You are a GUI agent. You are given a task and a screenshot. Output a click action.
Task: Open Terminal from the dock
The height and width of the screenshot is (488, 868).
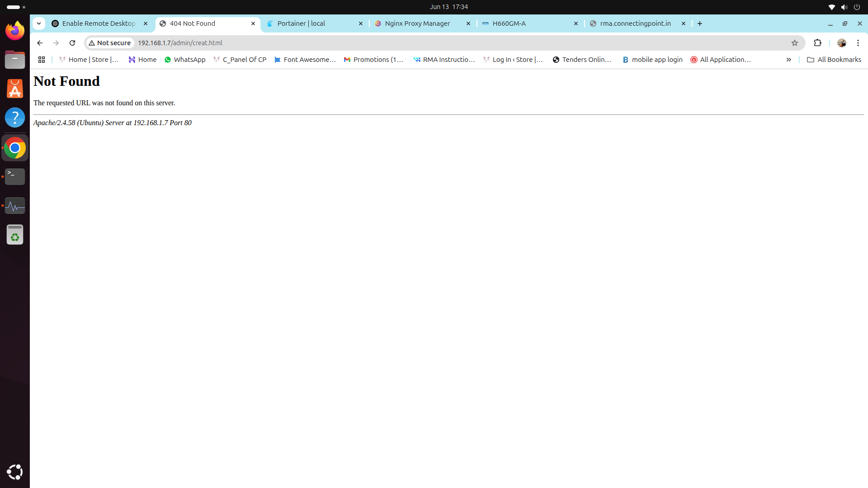[15, 176]
